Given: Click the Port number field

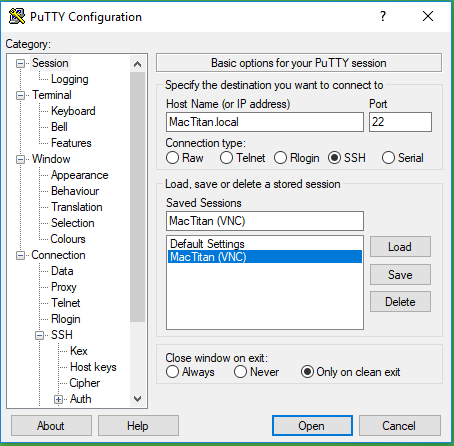Looking at the screenshot, I should click(400, 122).
